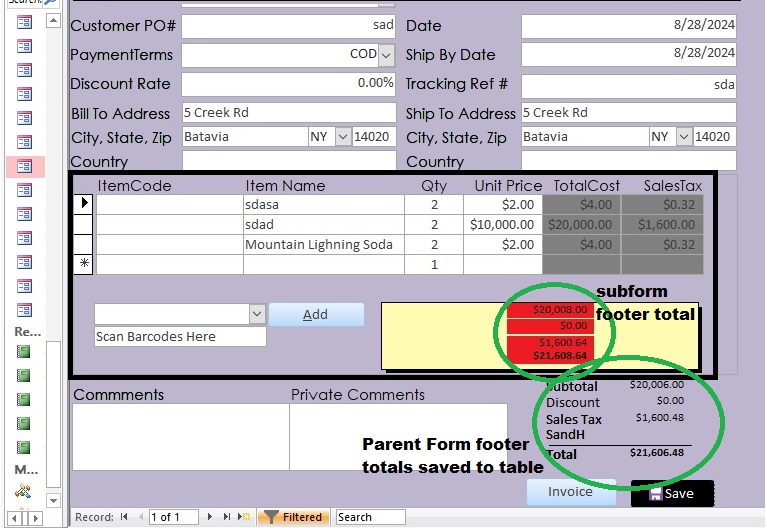The width and height of the screenshot is (767, 528).
Task: Toggle the Filtered indicator in status bar
Action: [292, 517]
